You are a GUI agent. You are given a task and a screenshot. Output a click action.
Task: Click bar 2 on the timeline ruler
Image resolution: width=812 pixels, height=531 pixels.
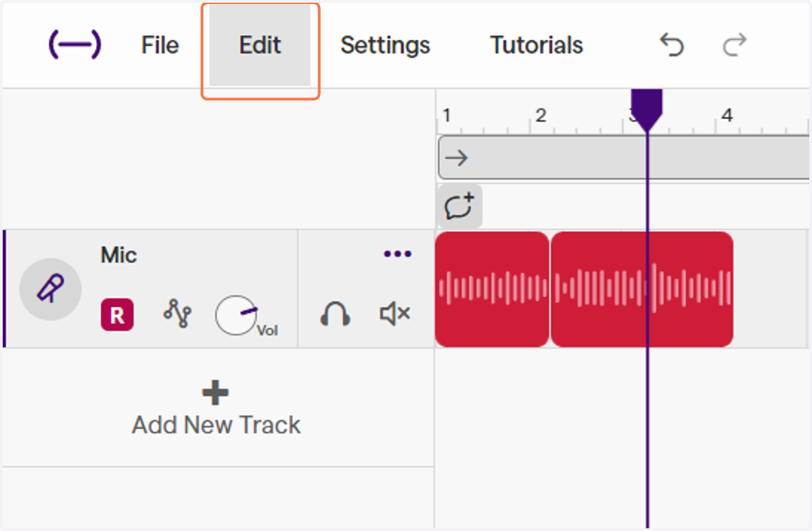(x=540, y=116)
